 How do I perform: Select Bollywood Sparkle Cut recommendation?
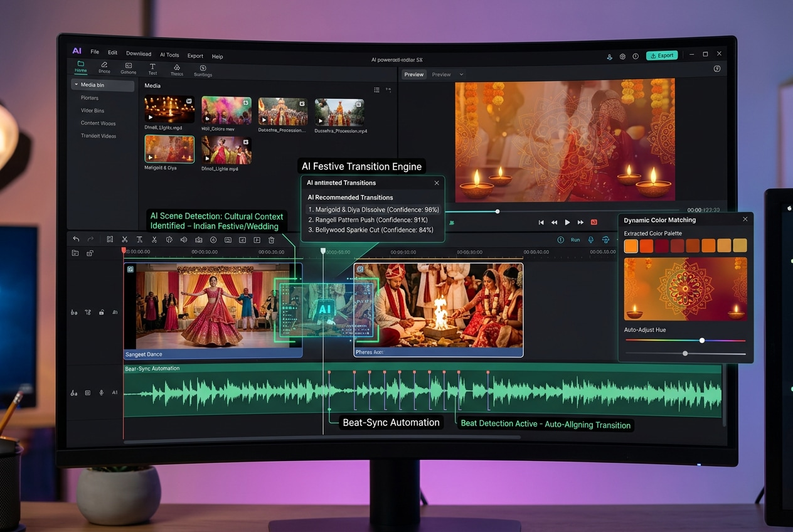pos(370,230)
